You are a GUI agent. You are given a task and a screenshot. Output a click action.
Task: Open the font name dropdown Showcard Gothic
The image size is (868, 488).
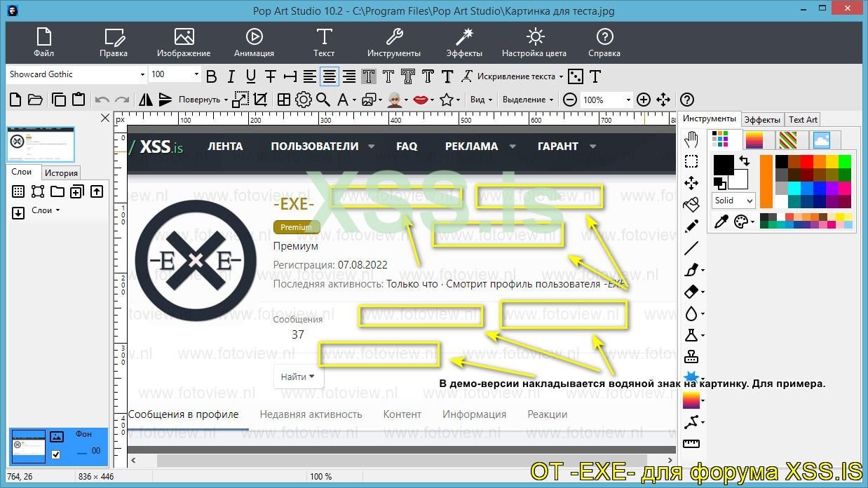pos(142,74)
